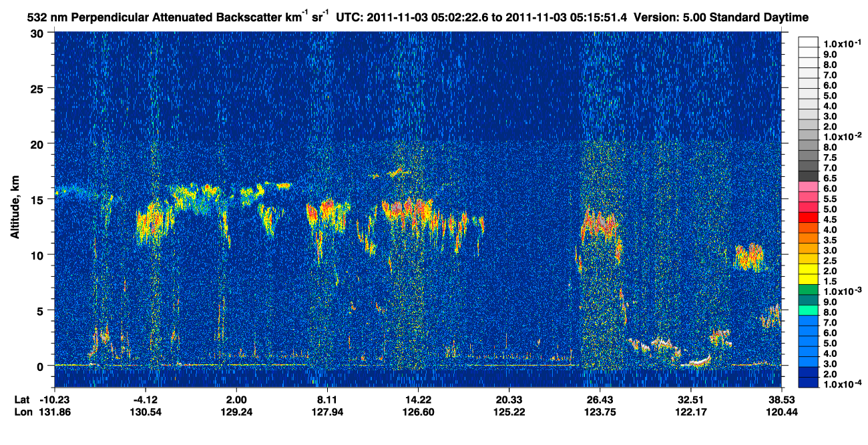Click latitude value '-10.23'

[x=56, y=400]
